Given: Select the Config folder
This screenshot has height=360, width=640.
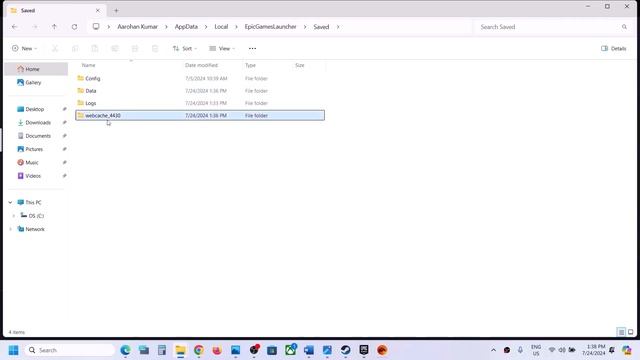Looking at the screenshot, I should pyautogui.click(x=200, y=78).
